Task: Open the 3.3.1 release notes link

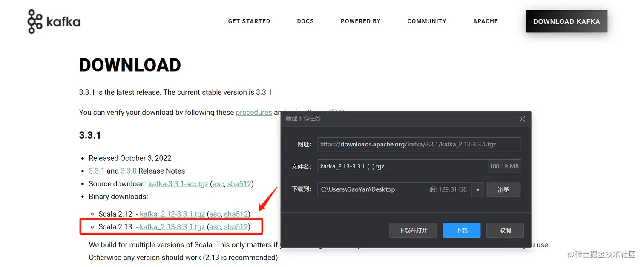Action: pyautogui.click(x=97, y=171)
